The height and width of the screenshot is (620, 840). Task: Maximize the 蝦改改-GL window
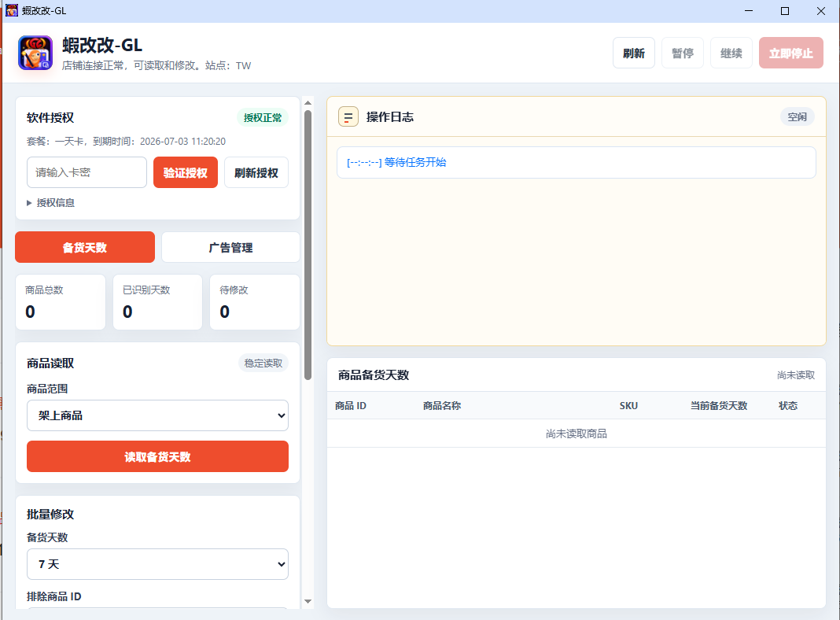tap(785, 11)
